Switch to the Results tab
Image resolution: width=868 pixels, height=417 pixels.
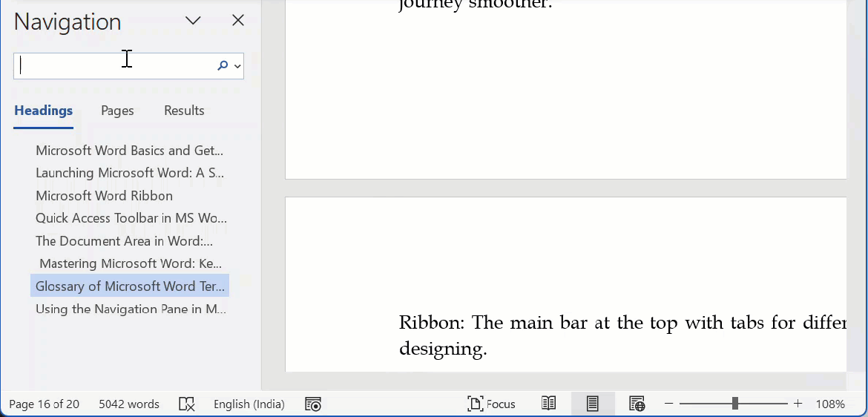coord(184,111)
